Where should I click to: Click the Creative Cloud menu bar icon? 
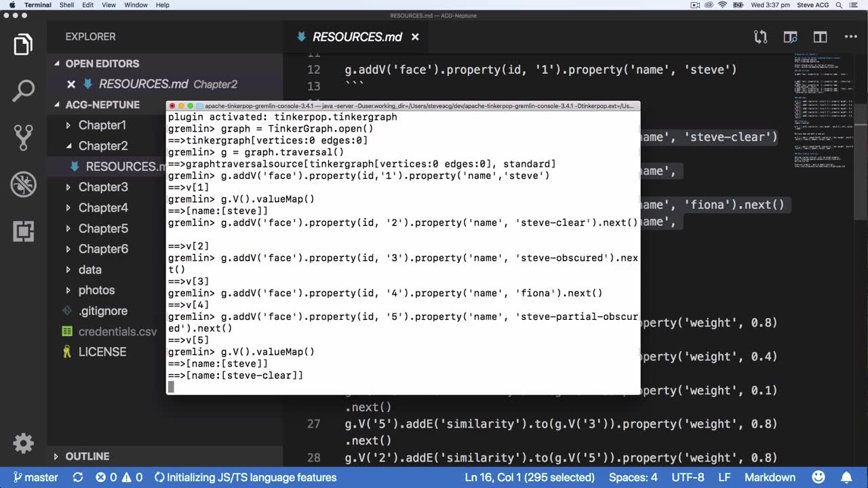709,5
